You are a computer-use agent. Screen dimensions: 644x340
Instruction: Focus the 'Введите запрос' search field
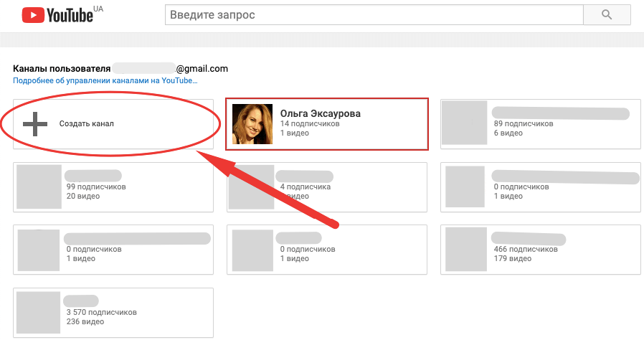(374, 15)
